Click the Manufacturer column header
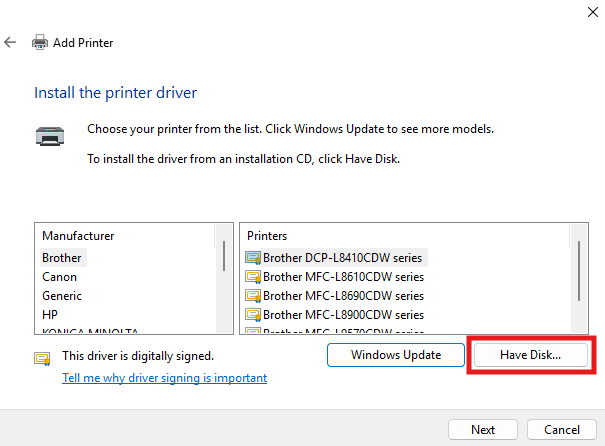Viewport: 605px width, 446px height. click(78, 236)
